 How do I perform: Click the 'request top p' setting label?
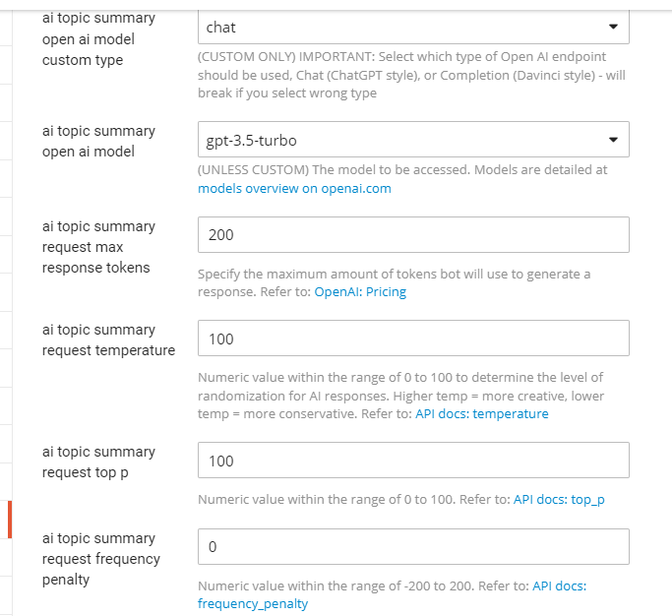pos(98,462)
